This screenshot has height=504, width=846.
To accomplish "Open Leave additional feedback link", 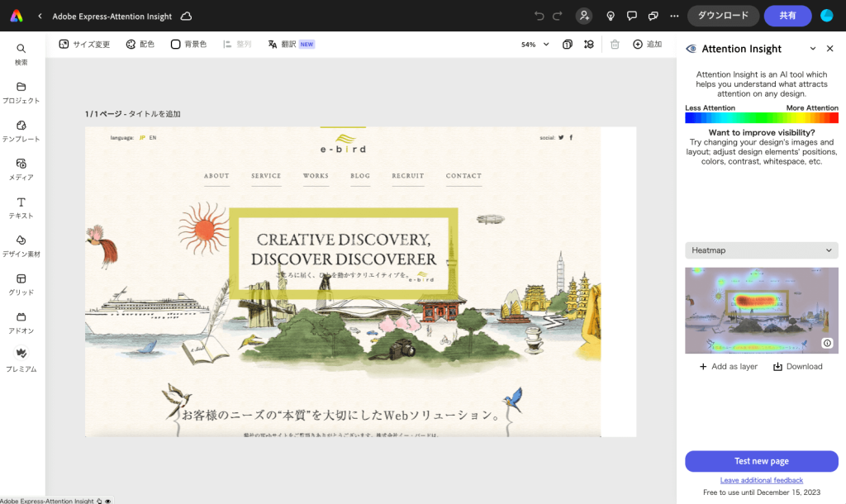I will coord(761,480).
